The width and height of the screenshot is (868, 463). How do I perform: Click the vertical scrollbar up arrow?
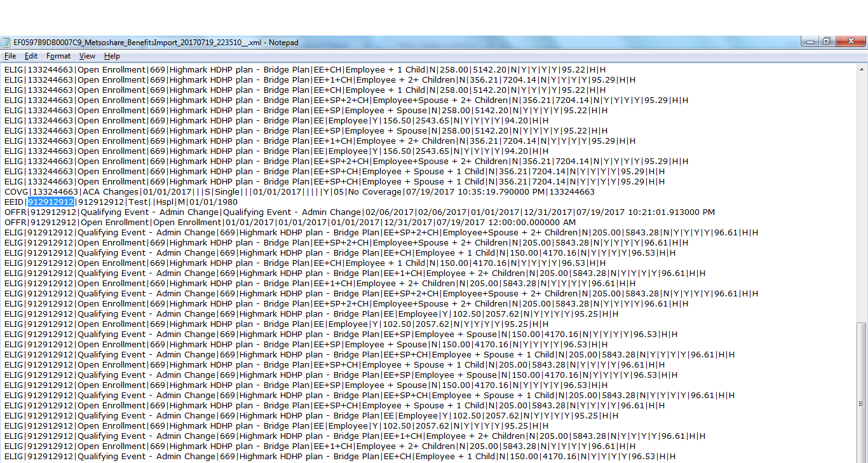click(862, 68)
